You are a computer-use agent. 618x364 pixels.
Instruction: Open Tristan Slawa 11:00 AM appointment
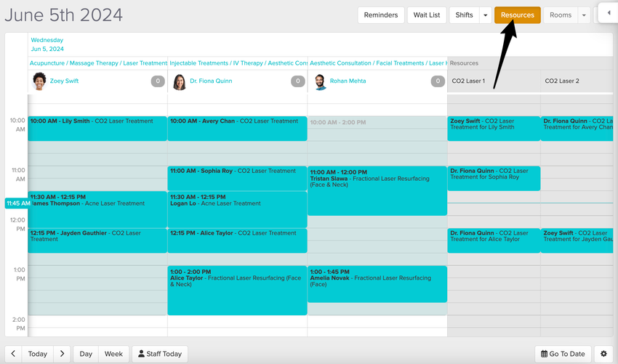(x=377, y=190)
